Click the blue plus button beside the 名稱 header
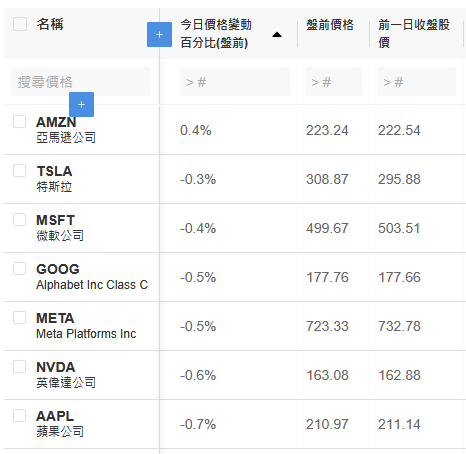 click(159, 34)
